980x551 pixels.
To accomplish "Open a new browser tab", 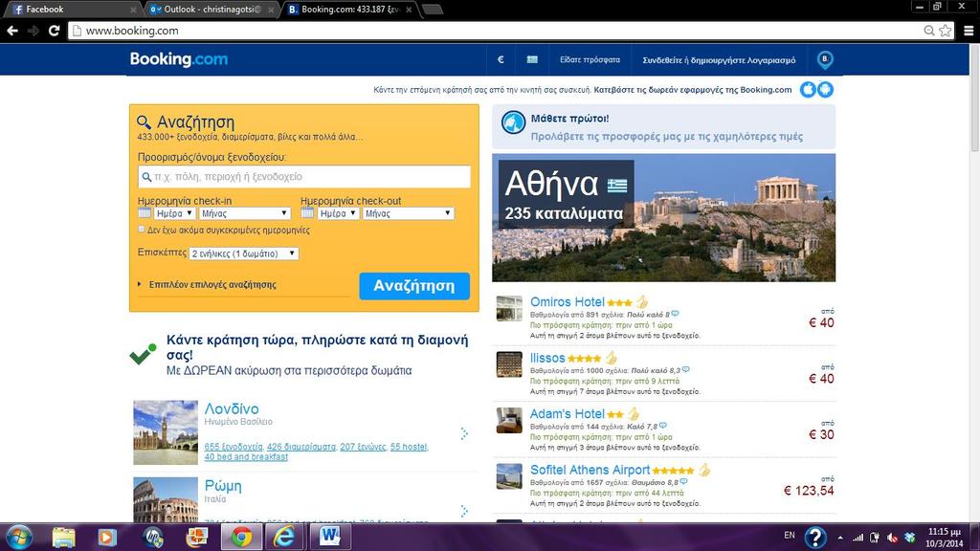I will click(433, 10).
